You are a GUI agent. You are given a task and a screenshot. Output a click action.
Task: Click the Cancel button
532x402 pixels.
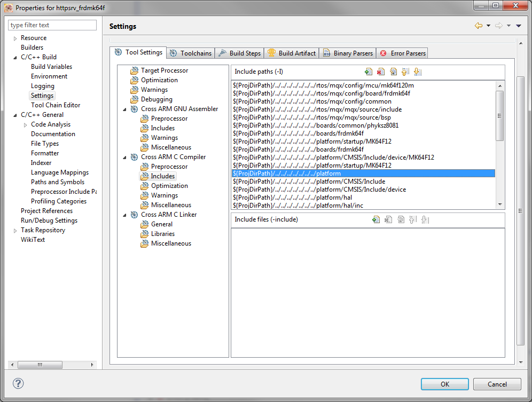click(x=497, y=384)
